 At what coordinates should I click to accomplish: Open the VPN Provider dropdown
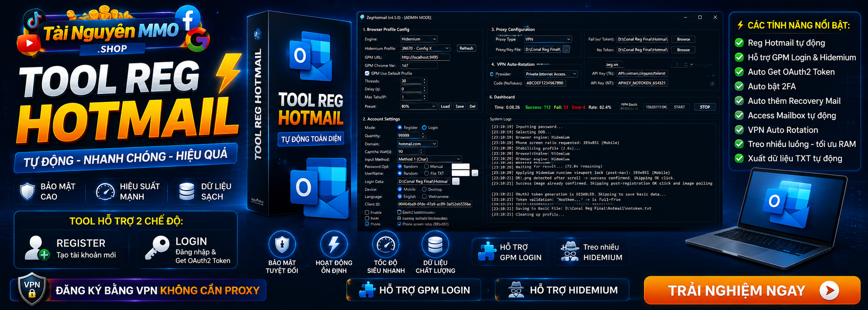(x=551, y=74)
